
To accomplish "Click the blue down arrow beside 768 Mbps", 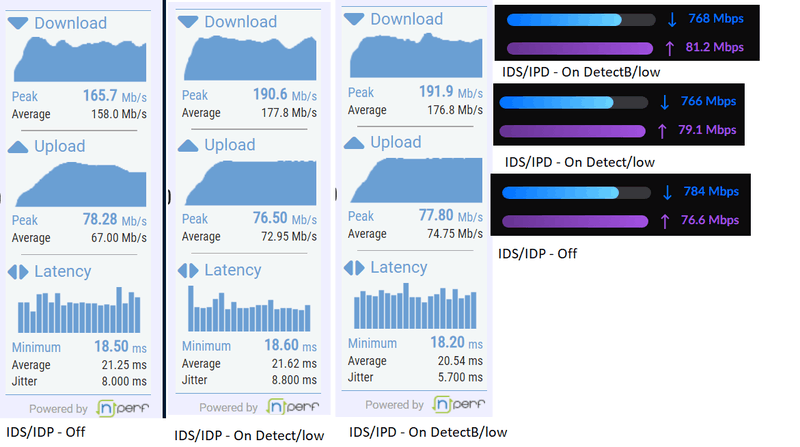I will 672,20.
